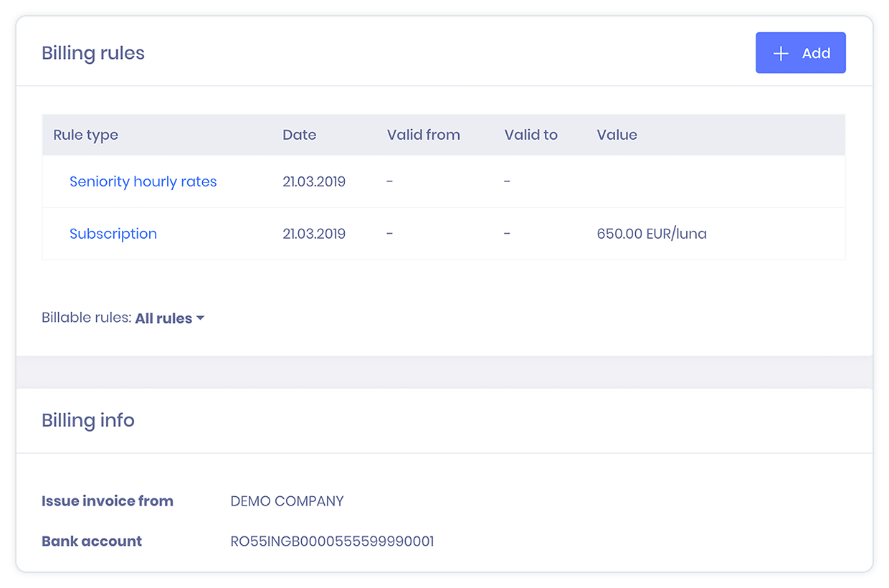The width and height of the screenshot is (889, 588).
Task: Click the Valid from column header
Action: pyautogui.click(x=424, y=135)
